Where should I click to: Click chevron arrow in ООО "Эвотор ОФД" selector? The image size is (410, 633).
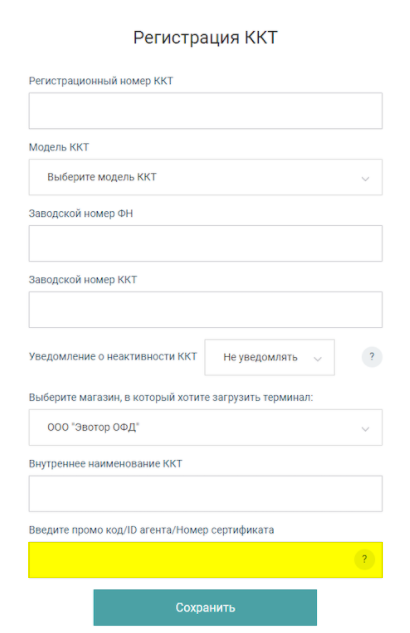coord(365,429)
